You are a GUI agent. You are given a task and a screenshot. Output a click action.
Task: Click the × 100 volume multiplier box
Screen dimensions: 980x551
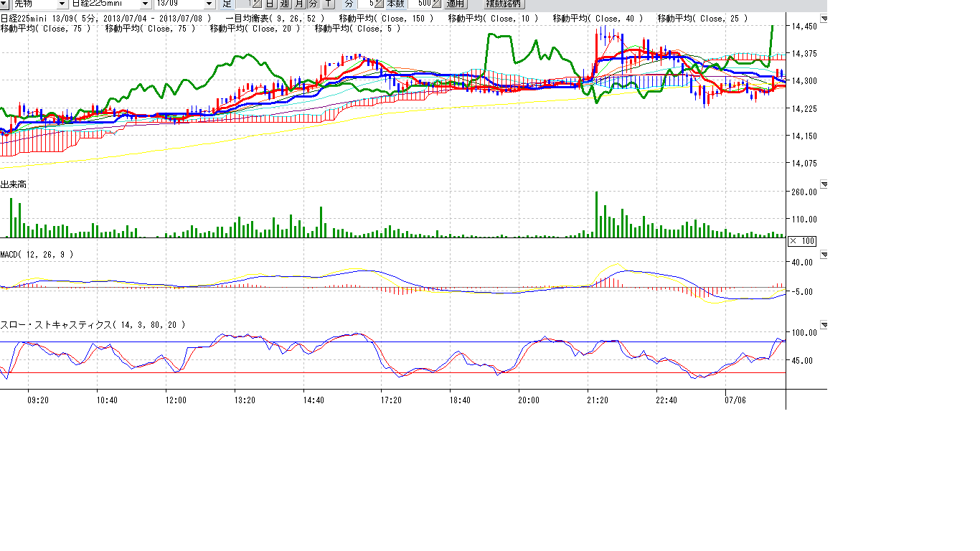(x=802, y=241)
